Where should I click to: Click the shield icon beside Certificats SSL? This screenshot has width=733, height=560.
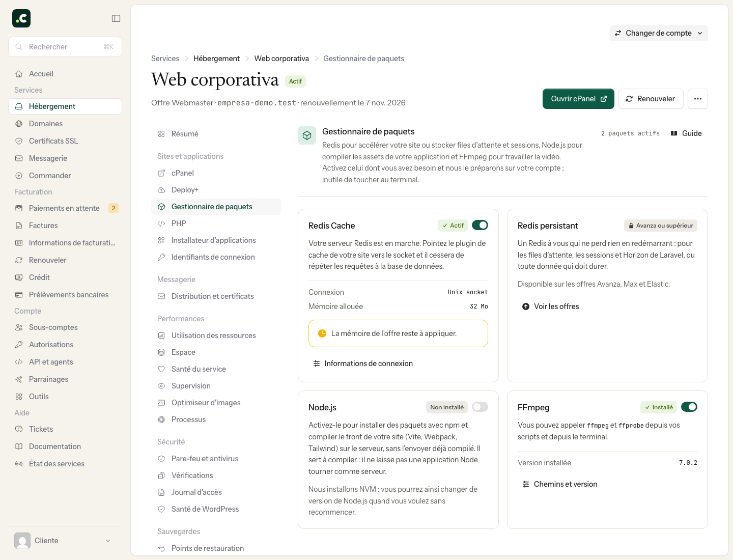tap(19, 141)
